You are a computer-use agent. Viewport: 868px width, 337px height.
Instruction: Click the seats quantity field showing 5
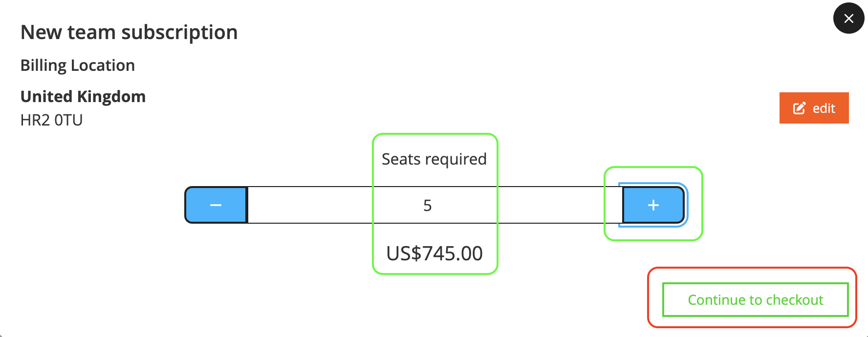[427, 205]
